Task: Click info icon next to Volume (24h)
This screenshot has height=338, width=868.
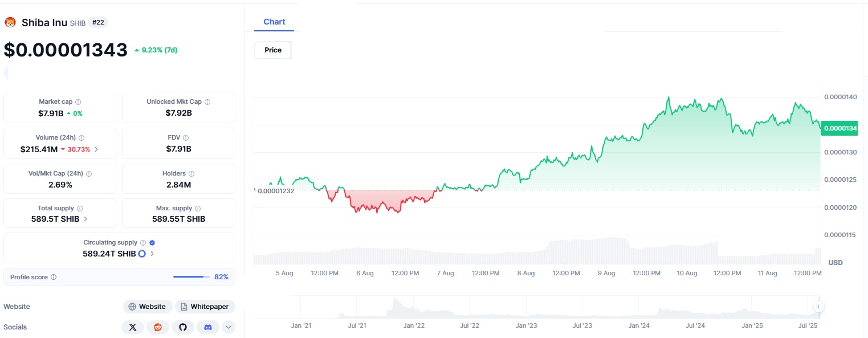Action: (x=81, y=138)
